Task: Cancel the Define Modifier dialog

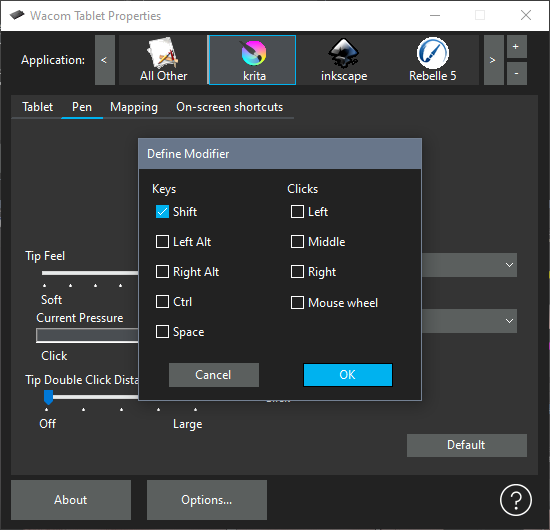Action: 214,375
